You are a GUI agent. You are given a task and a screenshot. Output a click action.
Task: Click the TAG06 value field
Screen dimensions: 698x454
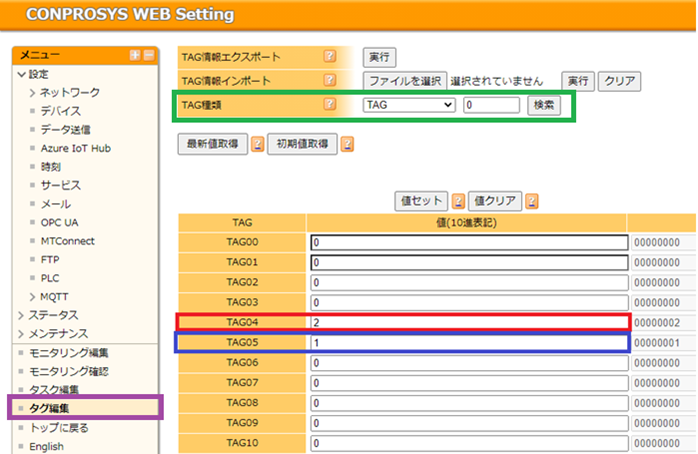pos(469,363)
